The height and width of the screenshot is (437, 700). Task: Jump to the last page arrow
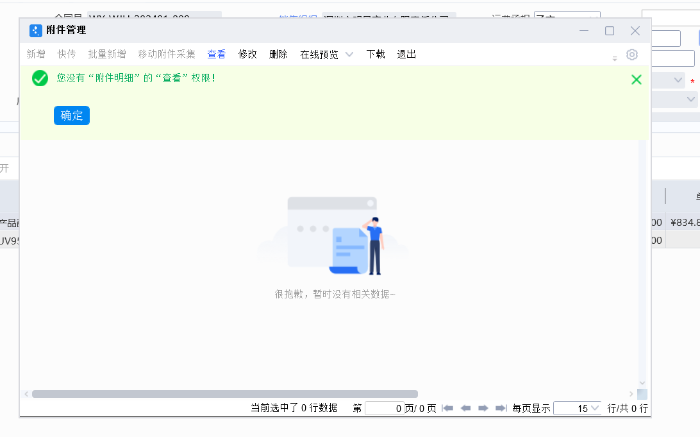[500, 408]
